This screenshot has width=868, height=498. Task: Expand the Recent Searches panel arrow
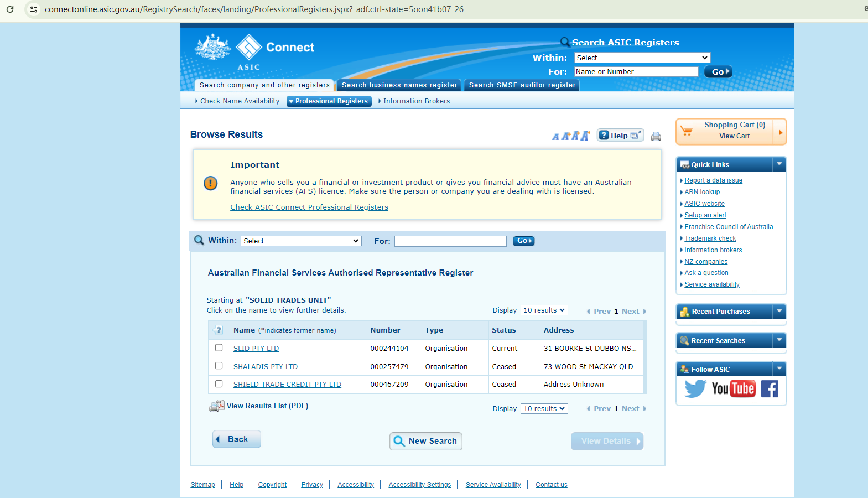click(779, 340)
